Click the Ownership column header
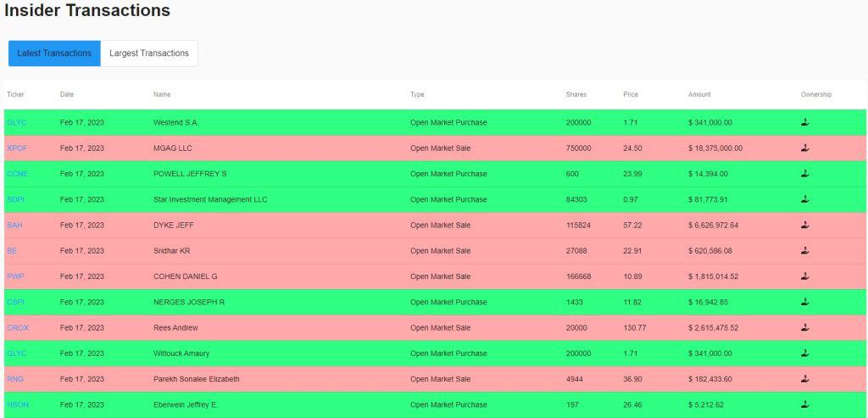This screenshot has height=418, width=868. click(x=816, y=95)
